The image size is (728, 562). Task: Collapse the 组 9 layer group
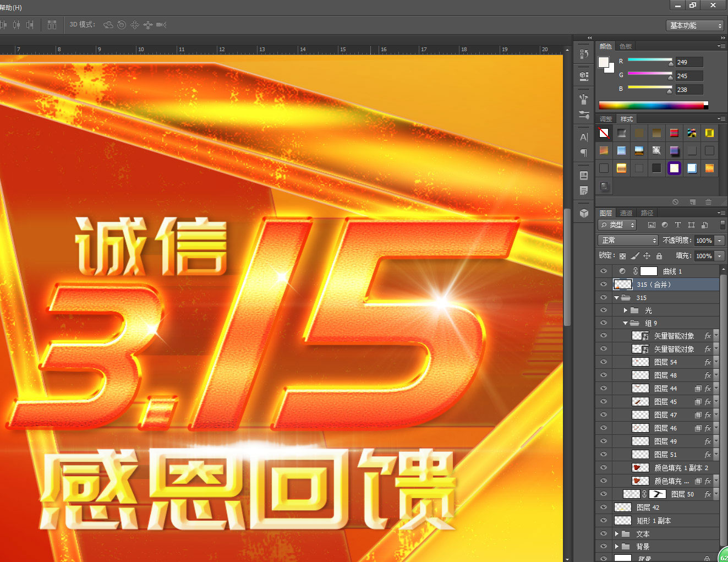pos(626,323)
